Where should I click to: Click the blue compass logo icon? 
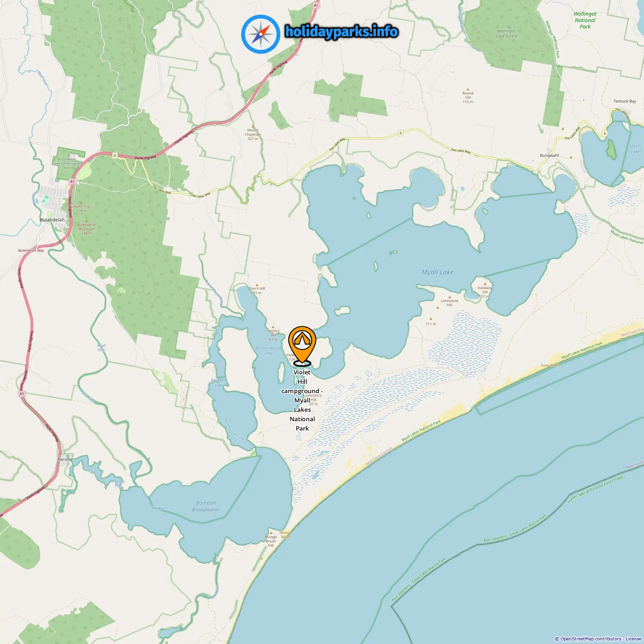pyautogui.click(x=261, y=34)
